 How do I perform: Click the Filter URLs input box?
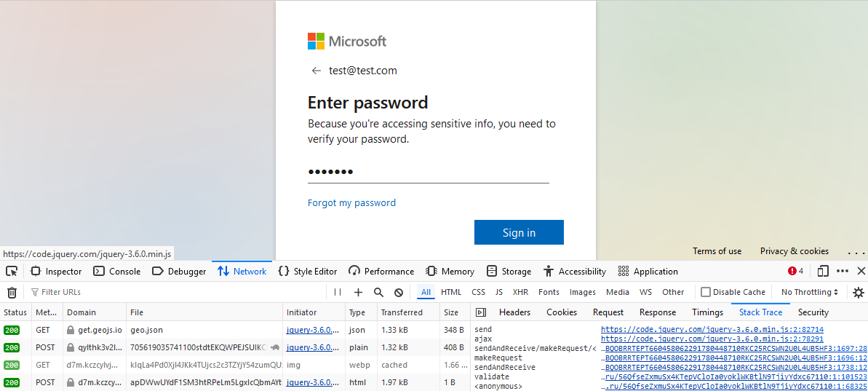[x=177, y=292]
